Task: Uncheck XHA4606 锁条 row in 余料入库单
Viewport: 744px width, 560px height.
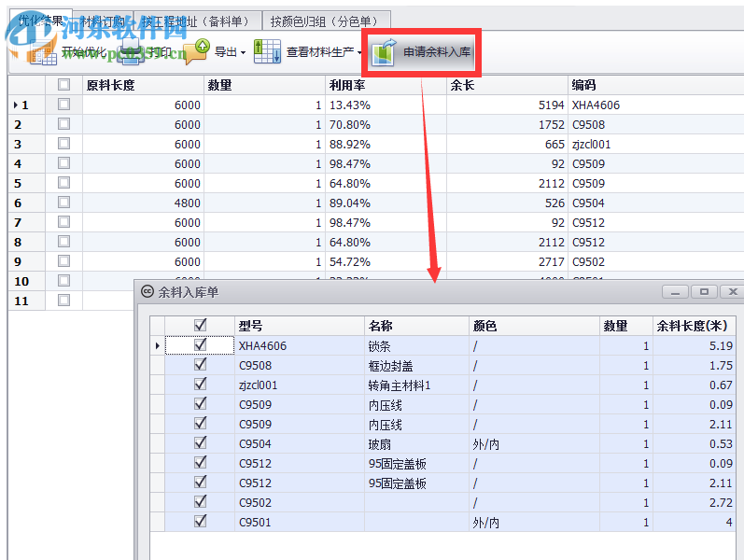Action: click(x=200, y=344)
